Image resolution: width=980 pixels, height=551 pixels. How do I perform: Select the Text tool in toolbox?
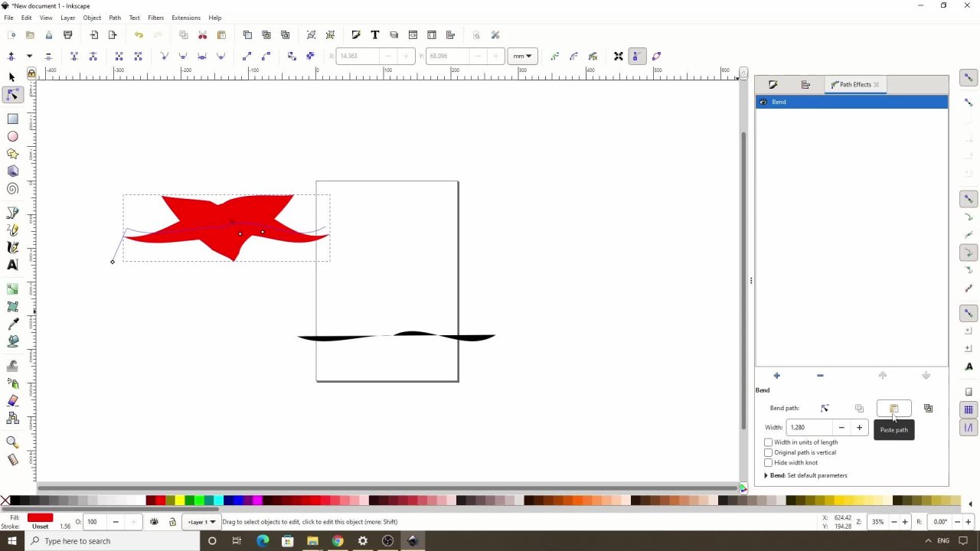tap(12, 265)
